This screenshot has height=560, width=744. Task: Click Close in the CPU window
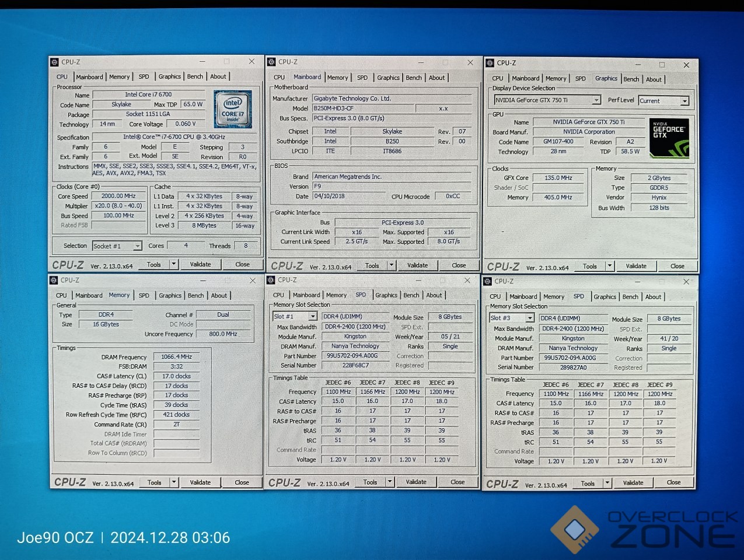(x=242, y=264)
